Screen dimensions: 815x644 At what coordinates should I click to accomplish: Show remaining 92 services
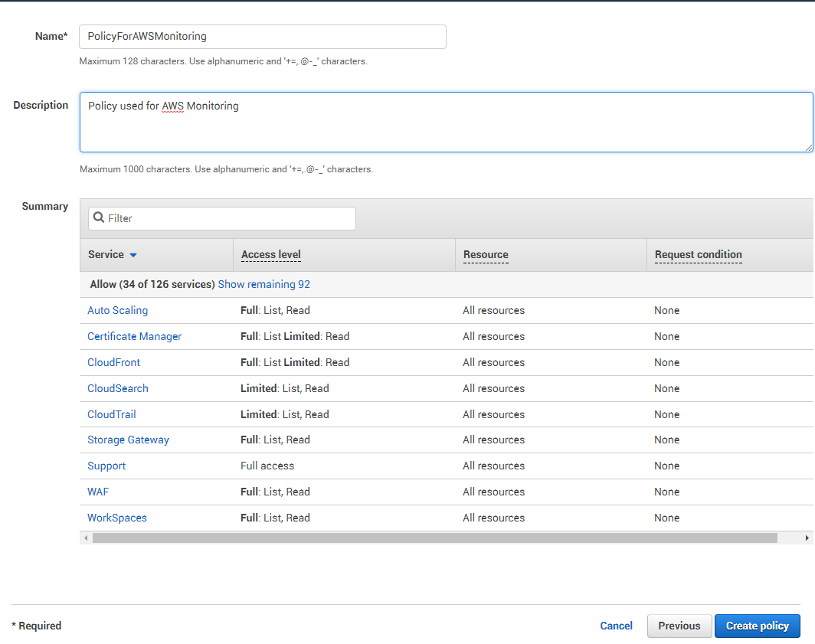(264, 284)
